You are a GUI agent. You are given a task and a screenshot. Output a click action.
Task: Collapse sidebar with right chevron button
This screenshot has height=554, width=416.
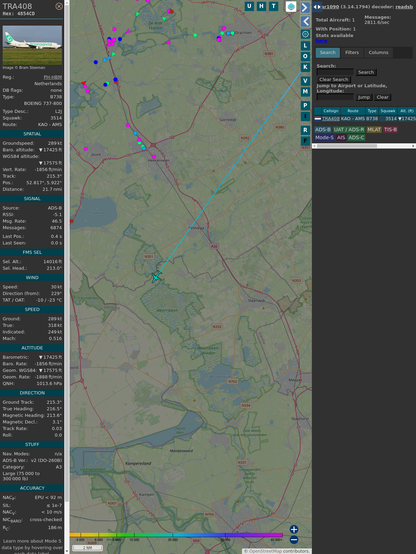[x=305, y=7]
